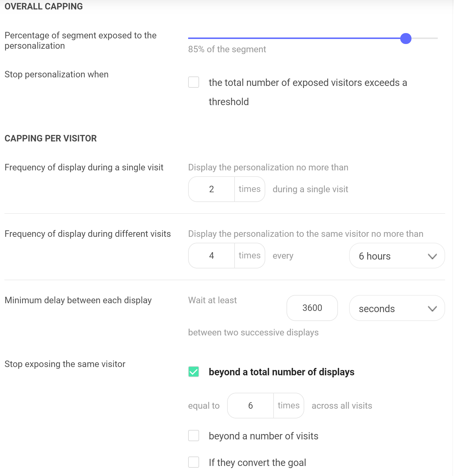
Task: Enable the beyond a number of visits checkbox
Action: pyautogui.click(x=193, y=436)
